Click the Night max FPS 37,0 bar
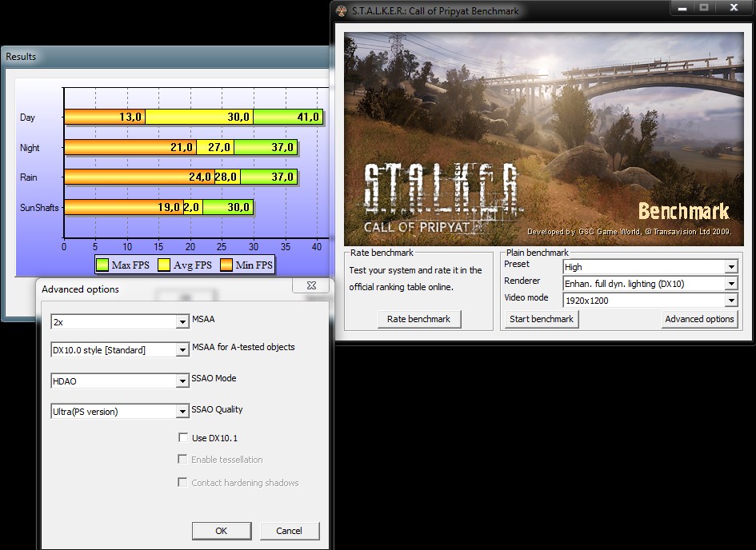 tap(266, 147)
